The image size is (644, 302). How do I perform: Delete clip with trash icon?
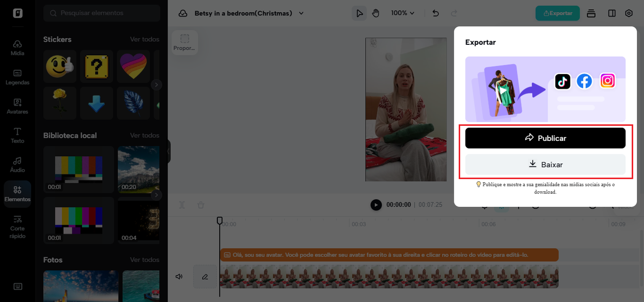pyautogui.click(x=201, y=205)
